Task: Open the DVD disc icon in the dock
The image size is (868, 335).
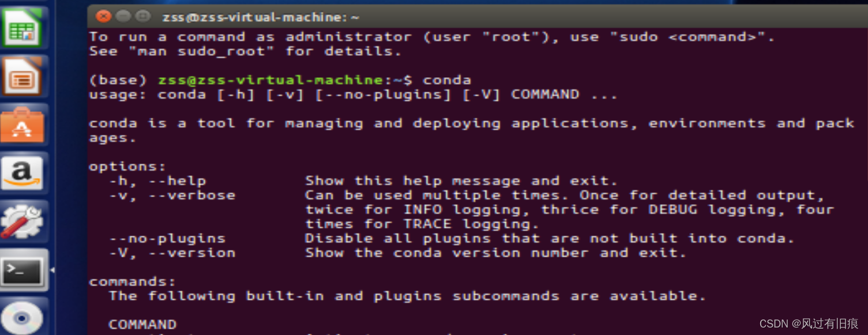Action: (x=22, y=317)
